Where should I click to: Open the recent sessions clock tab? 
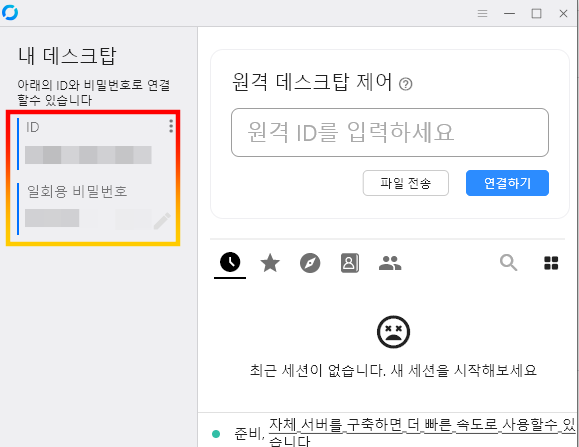coord(230,262)
